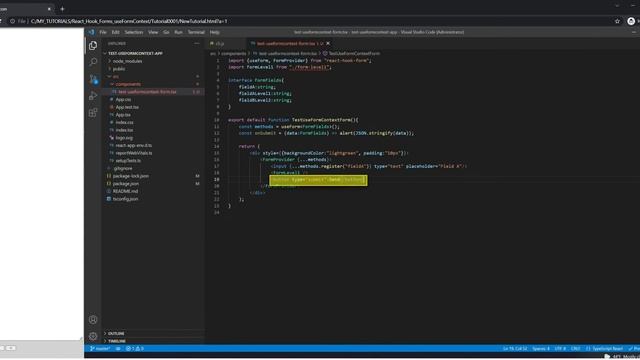The height and width of the screenshot is (360, 640).
Task: Open the browser profile avatar
Action: pos(631,21)
